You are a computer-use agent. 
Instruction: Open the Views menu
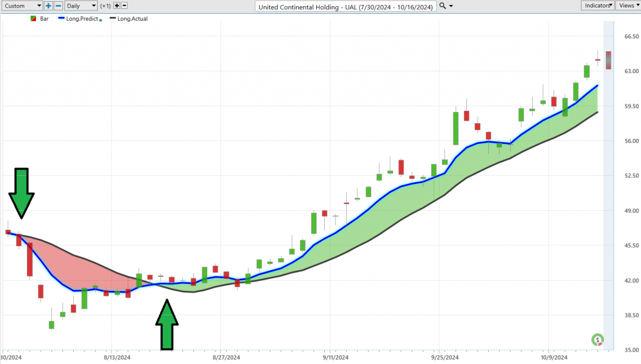click(628, 6)
